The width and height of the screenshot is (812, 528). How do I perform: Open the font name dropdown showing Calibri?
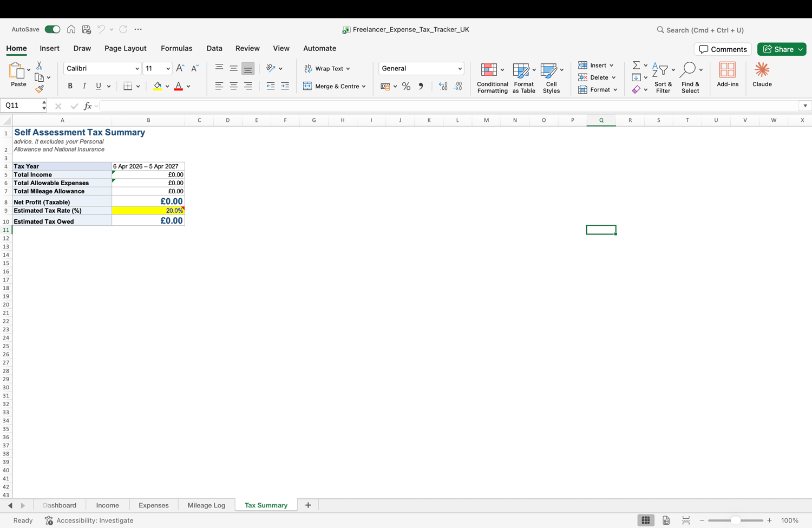point(136,69)
